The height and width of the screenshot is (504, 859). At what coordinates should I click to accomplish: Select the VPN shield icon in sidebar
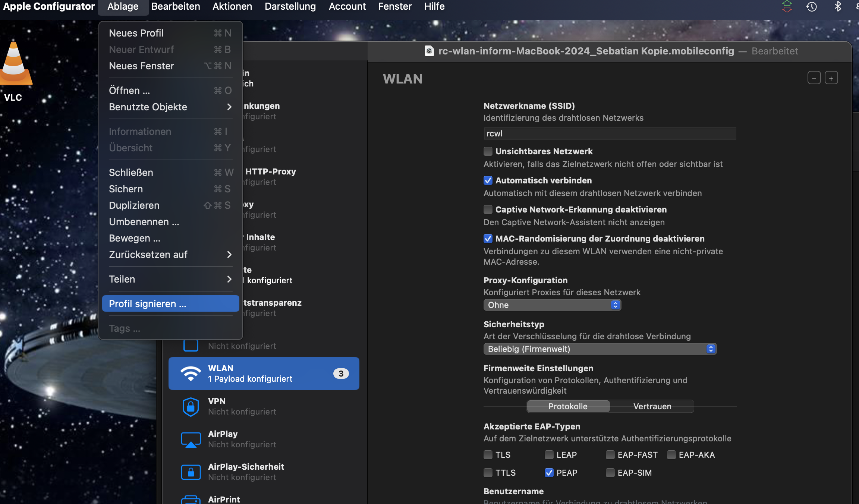pos(191,406)
